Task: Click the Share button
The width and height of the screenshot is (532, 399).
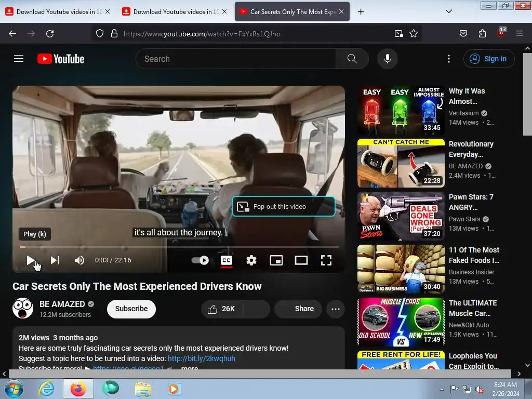Action: (x=298, y=309)
